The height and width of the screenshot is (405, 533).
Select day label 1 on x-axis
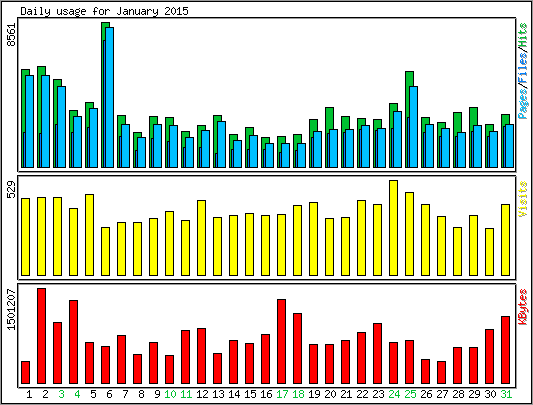point(29,394)
